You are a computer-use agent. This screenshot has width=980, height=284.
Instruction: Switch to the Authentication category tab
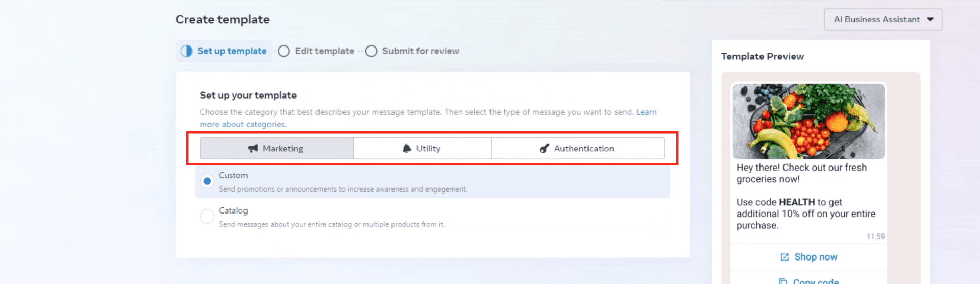(x=584, y=148)
